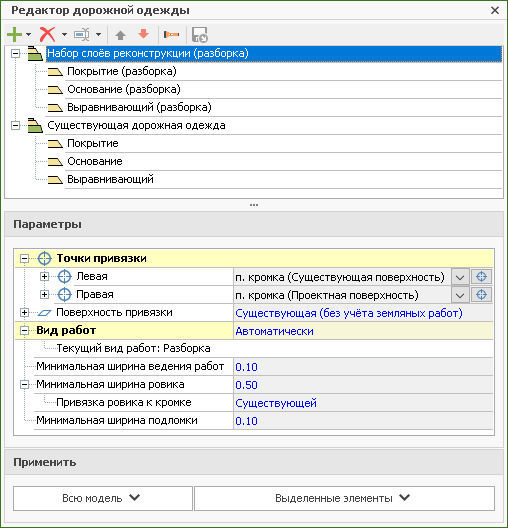
Task: Edit the Минимальная ширина ровика value 0.50
Action: click(363, 385)
